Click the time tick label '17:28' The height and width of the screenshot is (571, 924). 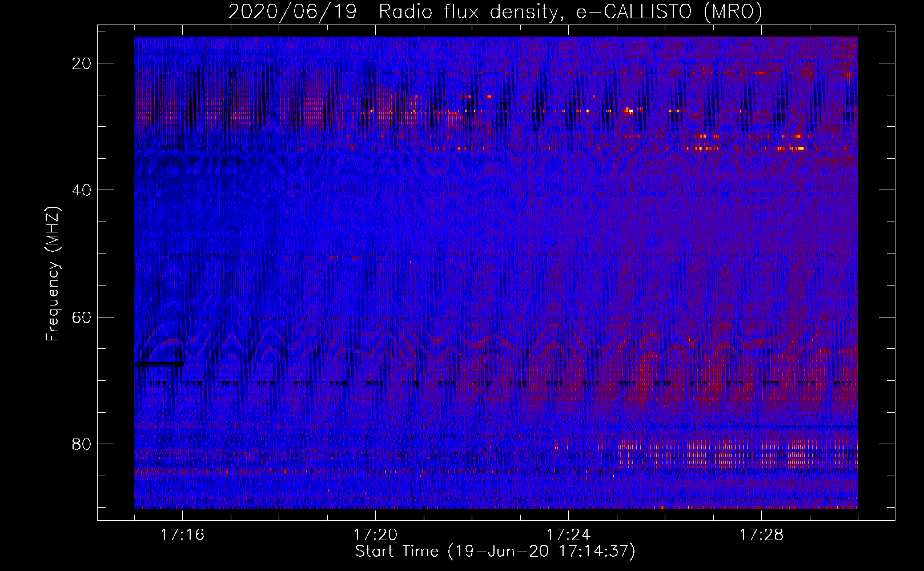coord(761,535)
